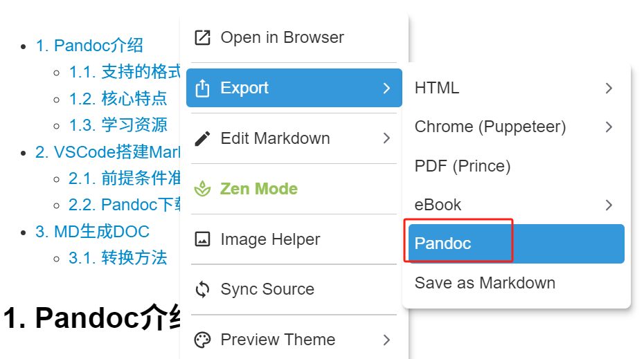The height and width of the screenshot is (359, 644).
Task: Click the Sync Source refresh icon
Action: click(x=202, y=289)
